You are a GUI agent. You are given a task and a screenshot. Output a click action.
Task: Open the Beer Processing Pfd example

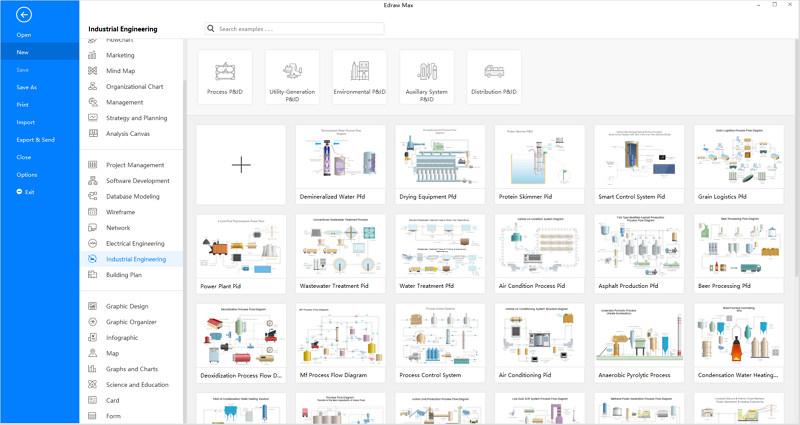pos(739,254)
